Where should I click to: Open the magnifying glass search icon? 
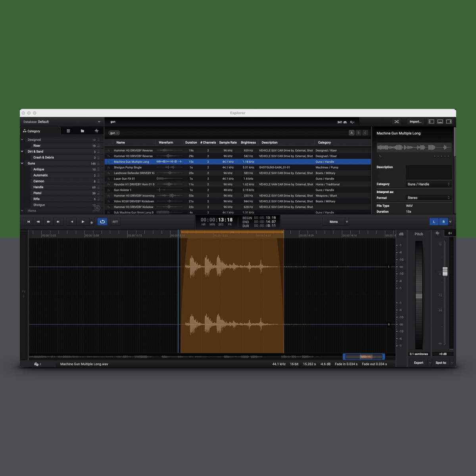click(351, 122)
